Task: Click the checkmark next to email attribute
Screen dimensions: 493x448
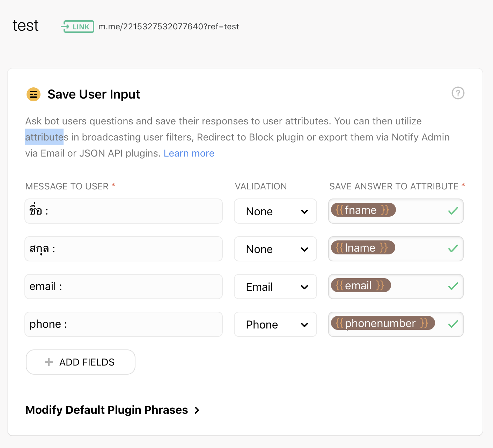Action: (x=453, y=286)
